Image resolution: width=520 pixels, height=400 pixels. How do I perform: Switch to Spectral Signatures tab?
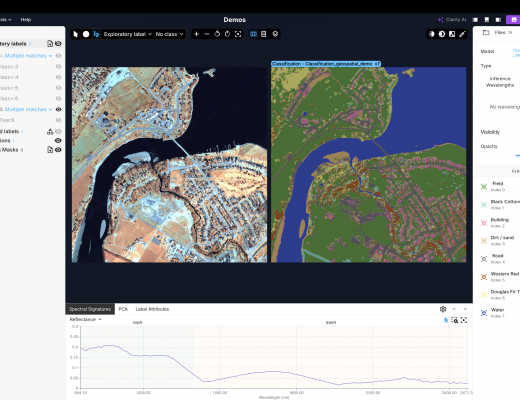pos(90,309)
